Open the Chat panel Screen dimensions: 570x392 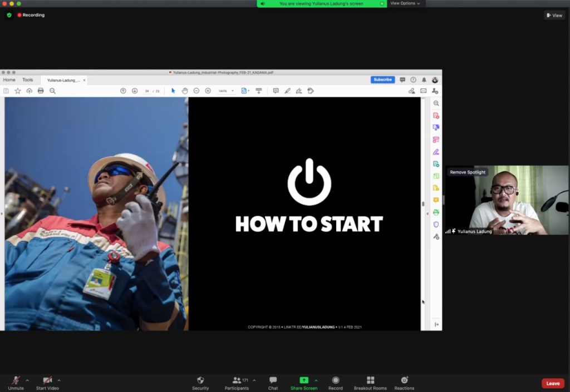pos(273,383)
